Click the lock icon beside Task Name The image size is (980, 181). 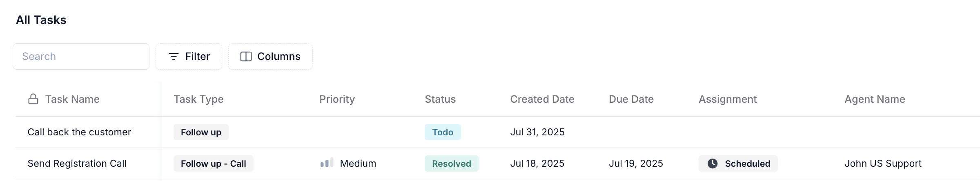click(33, 99)
